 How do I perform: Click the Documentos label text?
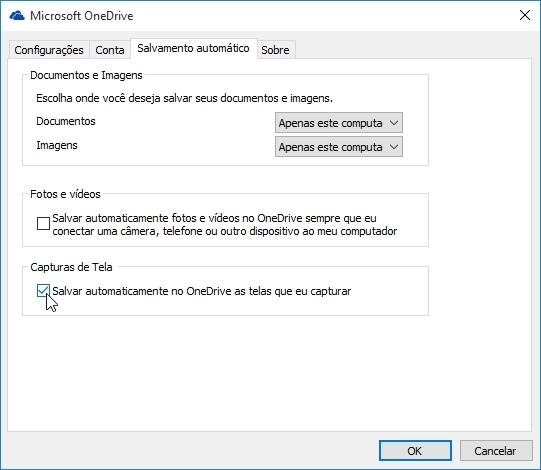[66, 121]
